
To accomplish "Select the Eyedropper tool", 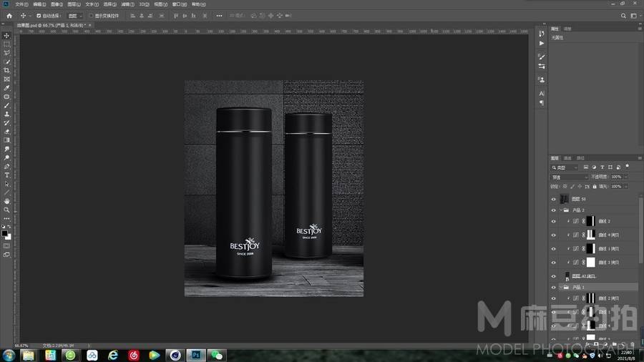I will [x=6, y=88].
